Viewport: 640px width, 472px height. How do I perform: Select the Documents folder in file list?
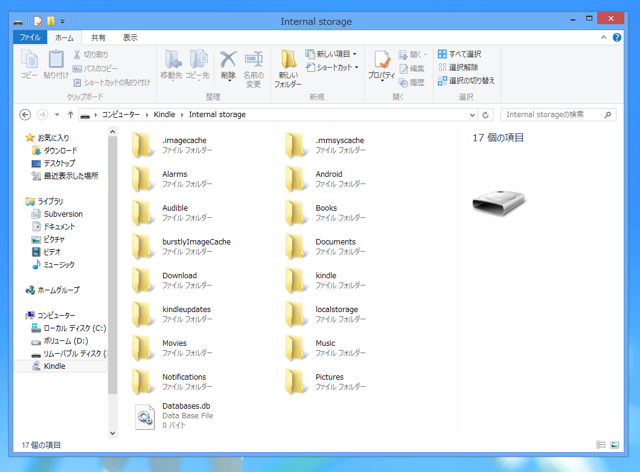[x=325, y=246]
